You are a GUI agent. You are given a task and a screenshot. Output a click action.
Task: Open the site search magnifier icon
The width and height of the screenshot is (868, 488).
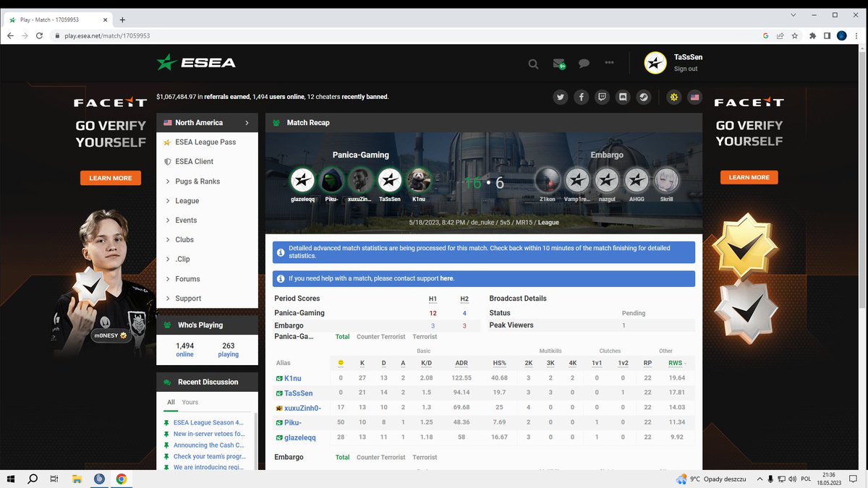533,64
